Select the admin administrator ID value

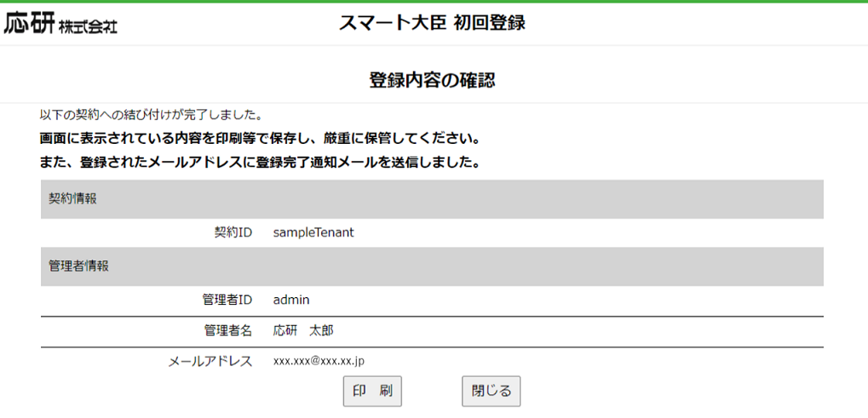[291, 301]
